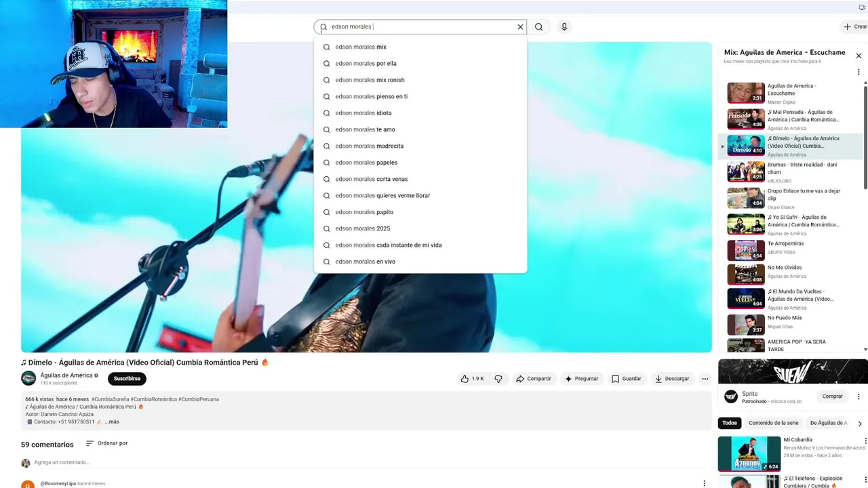Clear the search box with the X icon
Image resolution: width=868 pixels, height=488 pixels.
(520, 27)
